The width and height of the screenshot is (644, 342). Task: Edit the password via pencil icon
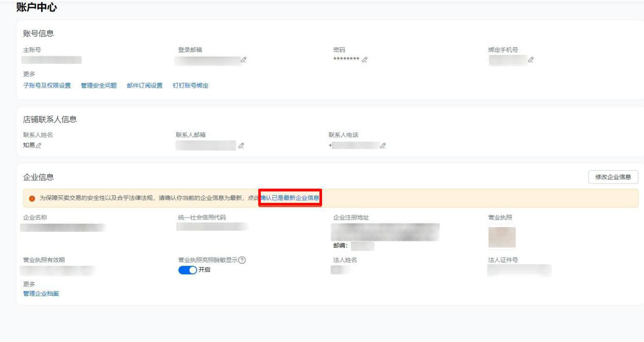365,60
